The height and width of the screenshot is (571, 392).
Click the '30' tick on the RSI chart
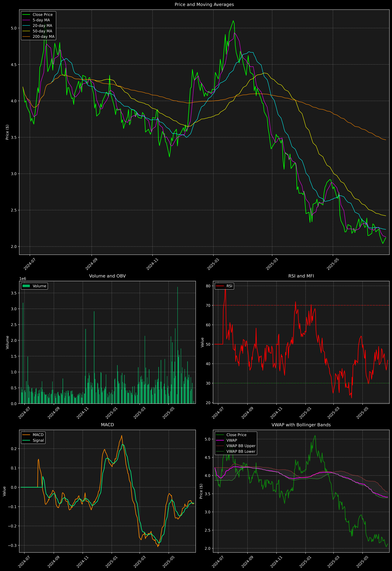pyautogui.click(x=208, y=383)
